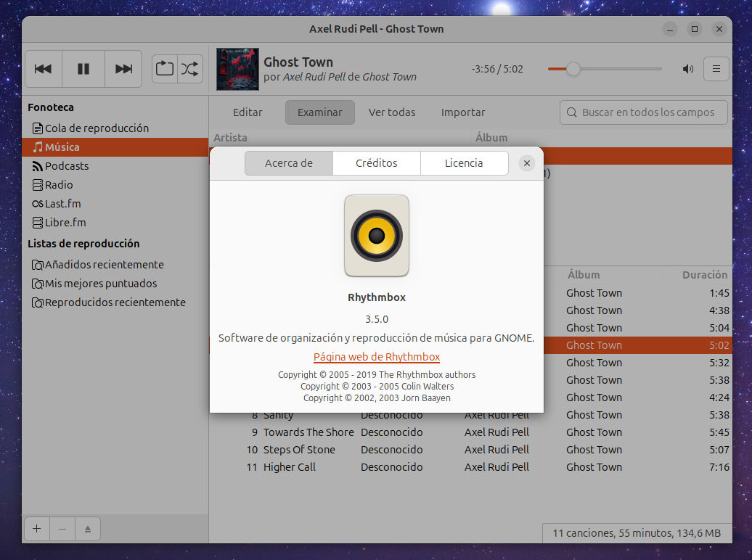Open Radio in the sidebar
Image resolution: width=752 pixels, height=560 pixels.
tap(115, 184)
